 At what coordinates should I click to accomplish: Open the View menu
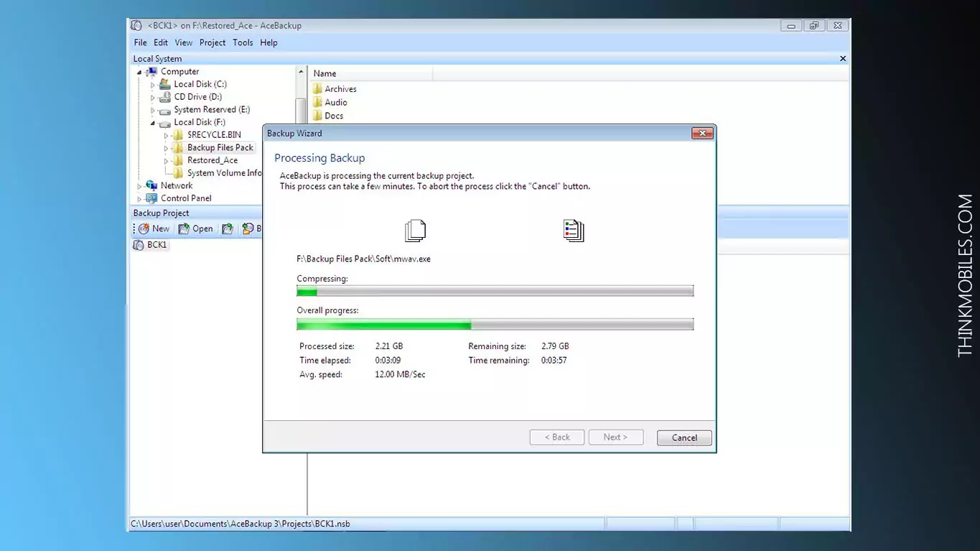tap(184, 42)
